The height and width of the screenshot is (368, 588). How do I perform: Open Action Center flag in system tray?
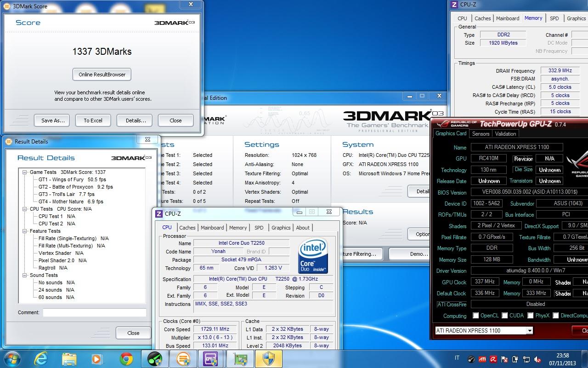(x=504, y=359)
